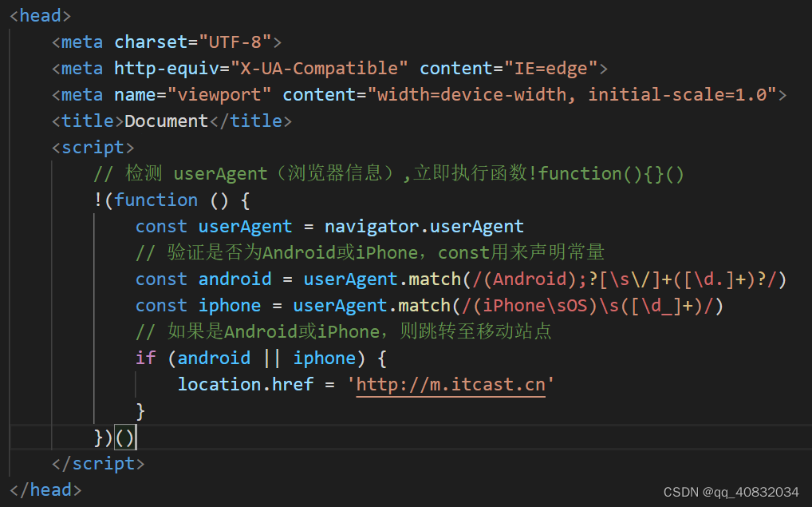The image size is (812, 507).
Task: Click the opening head tag
Action: (x=41, y=15)
